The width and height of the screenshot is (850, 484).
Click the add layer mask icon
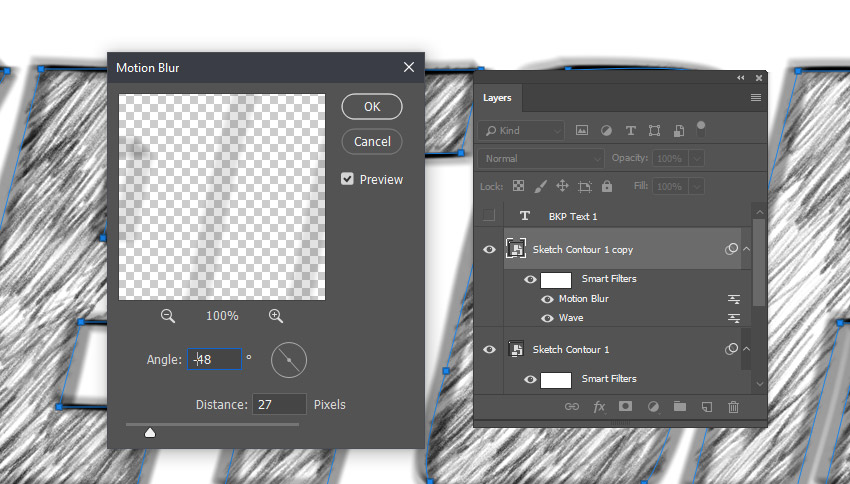click(625, 407)
